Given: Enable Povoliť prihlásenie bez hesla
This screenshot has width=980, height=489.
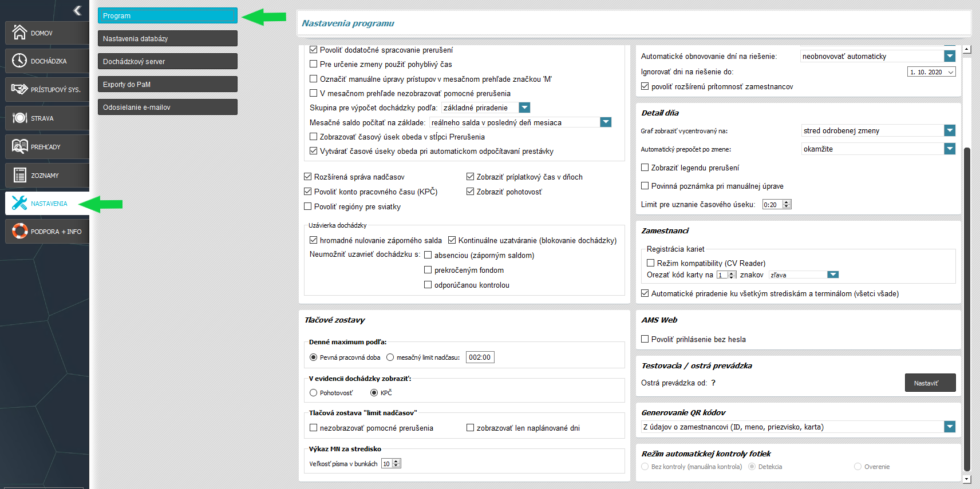Looking at the screenshot, I should pos(645,339).
